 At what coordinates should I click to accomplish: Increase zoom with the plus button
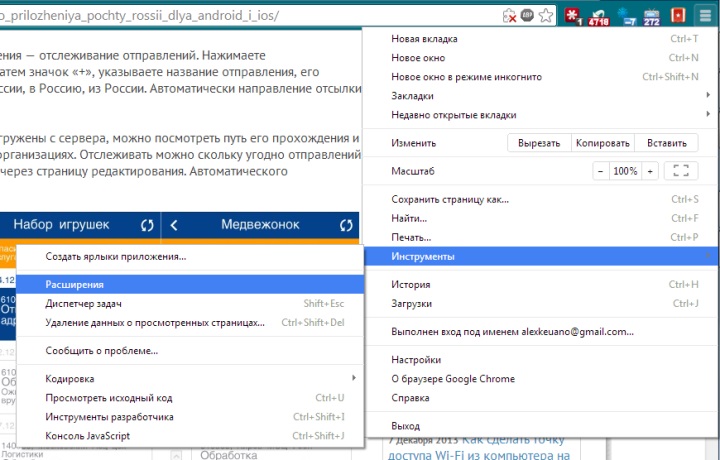point(650,171)
